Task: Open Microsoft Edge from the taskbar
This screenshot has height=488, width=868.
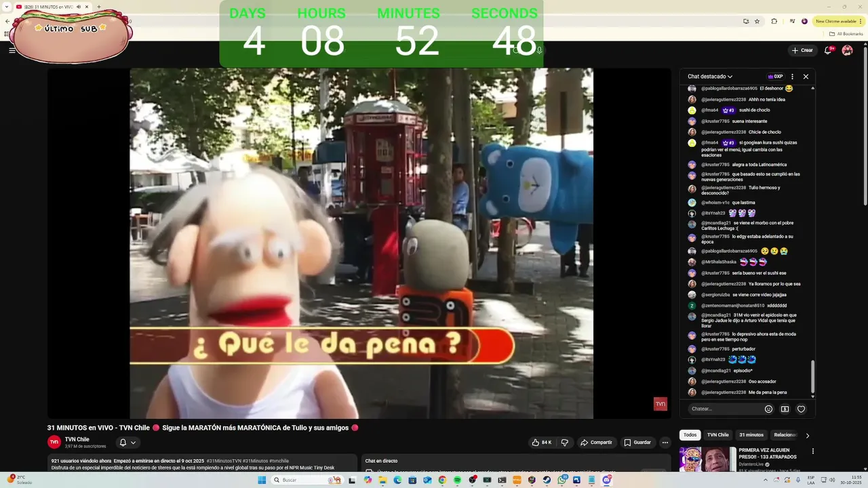Action: pos(397,480)
